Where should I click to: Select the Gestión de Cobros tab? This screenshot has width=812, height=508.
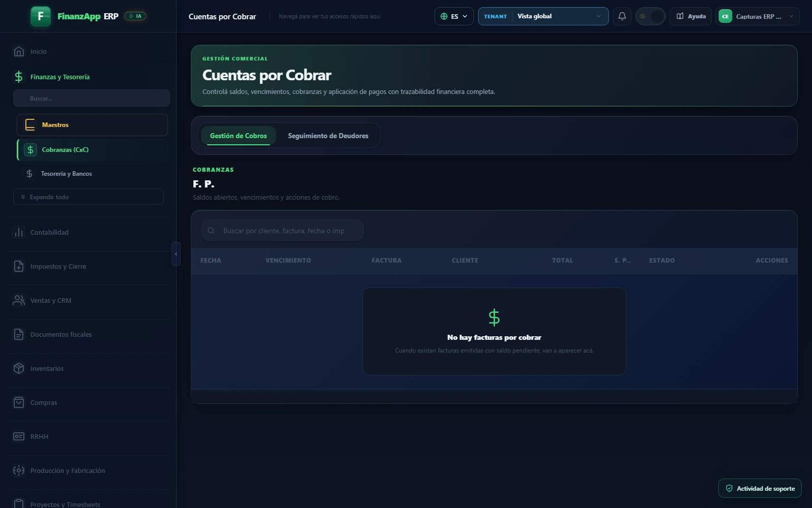point(238,136)
